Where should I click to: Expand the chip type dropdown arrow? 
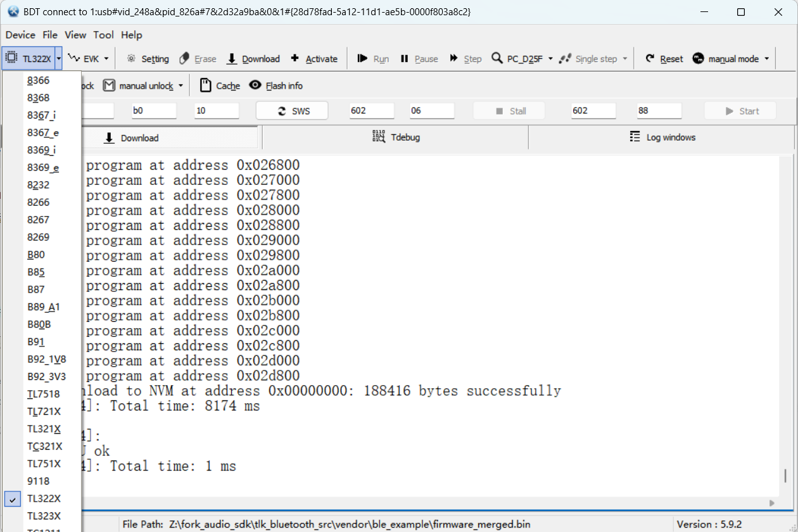pos(58,58)
